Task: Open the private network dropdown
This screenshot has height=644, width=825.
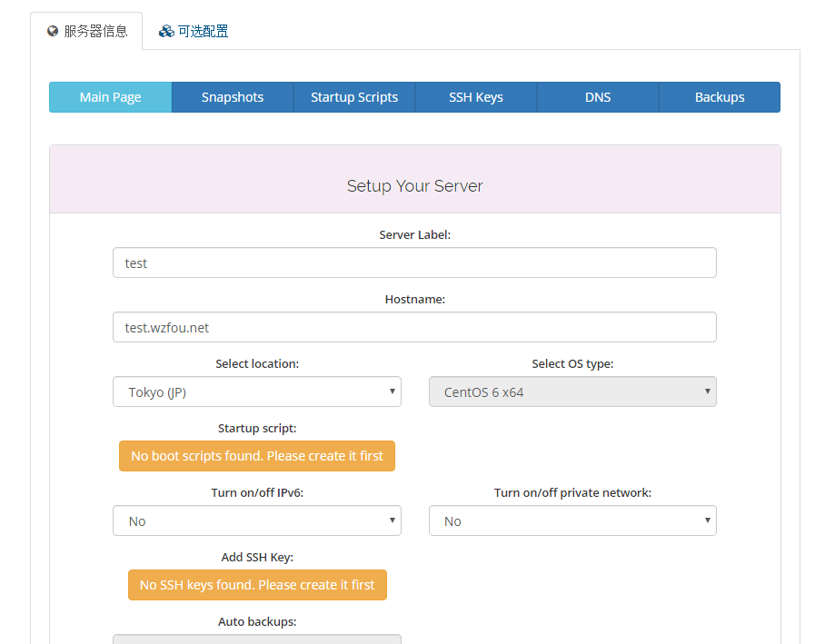Action: click(572, 520)
